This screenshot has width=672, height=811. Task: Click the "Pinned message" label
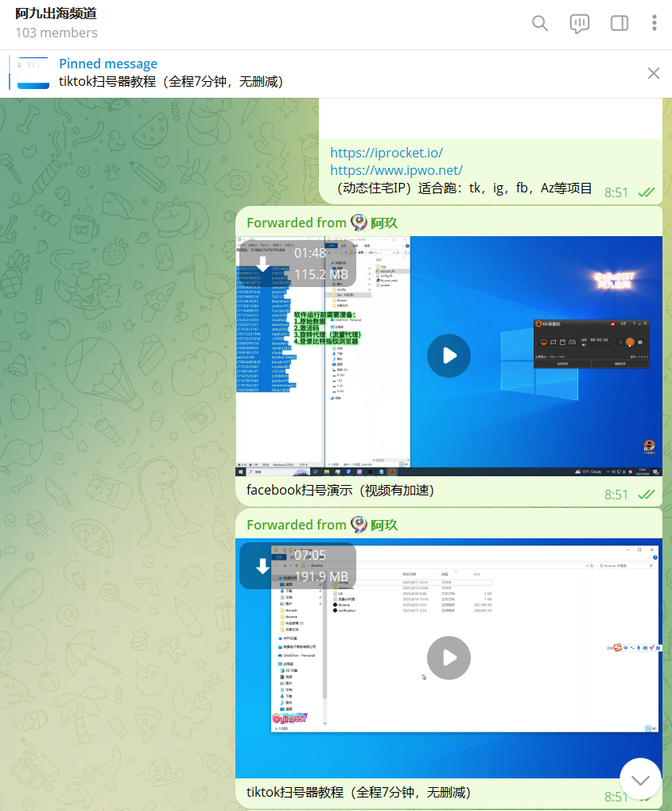(108, 64)
